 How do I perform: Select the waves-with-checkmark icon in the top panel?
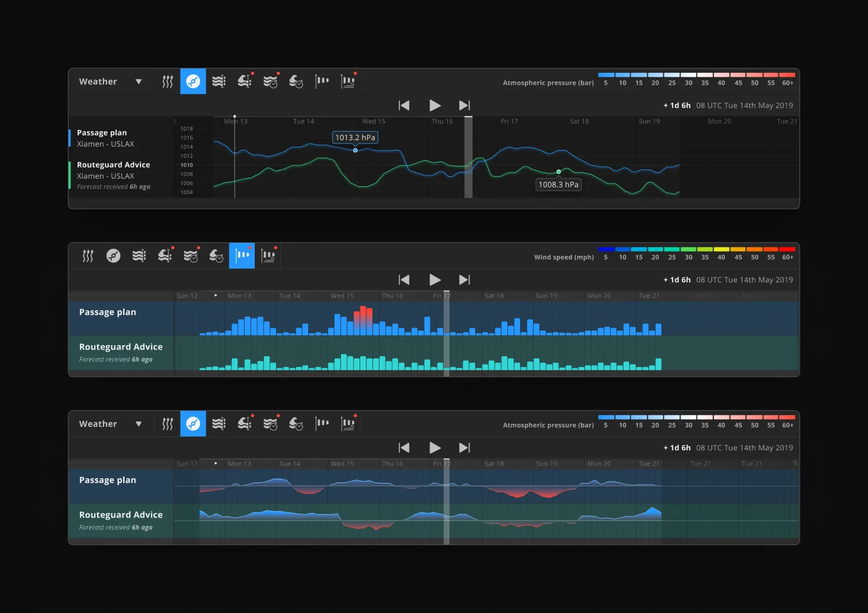click(x=270, y=82)
